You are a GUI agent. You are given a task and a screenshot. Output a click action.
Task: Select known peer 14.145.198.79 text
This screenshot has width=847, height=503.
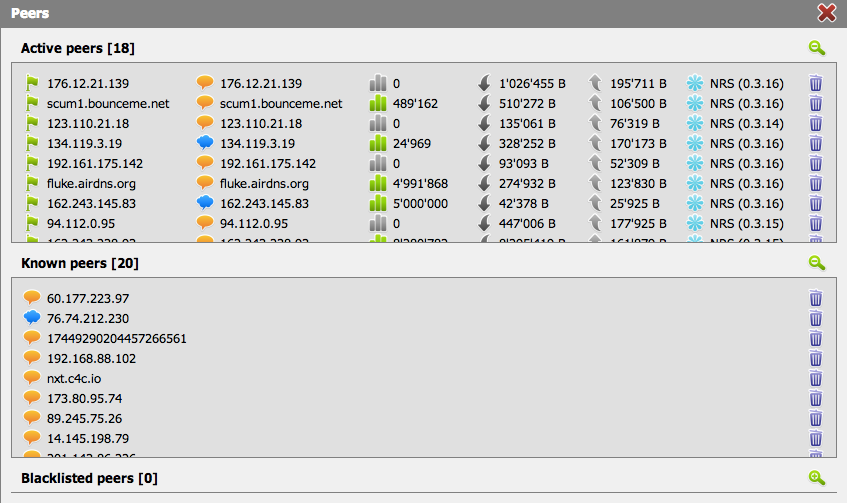(88, 439)
